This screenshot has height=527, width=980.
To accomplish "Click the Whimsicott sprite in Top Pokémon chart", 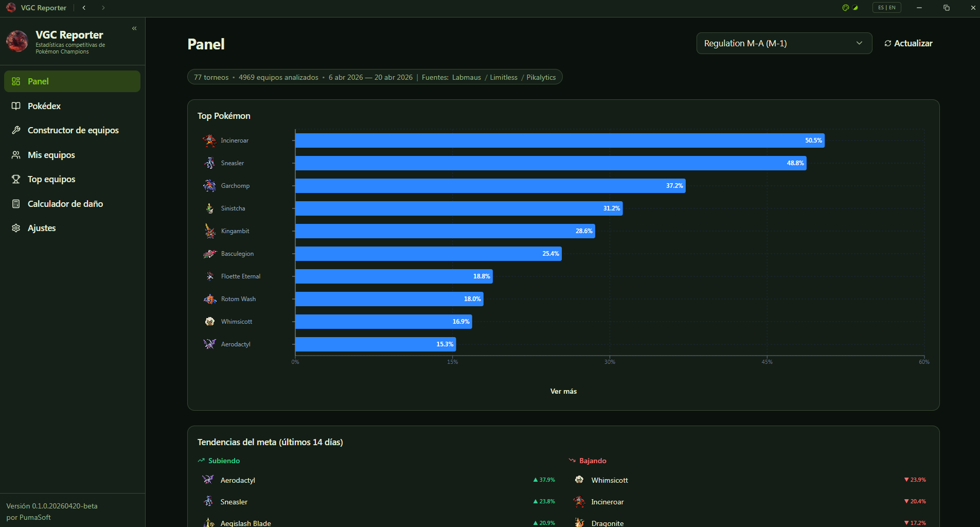I will (209, 322).
